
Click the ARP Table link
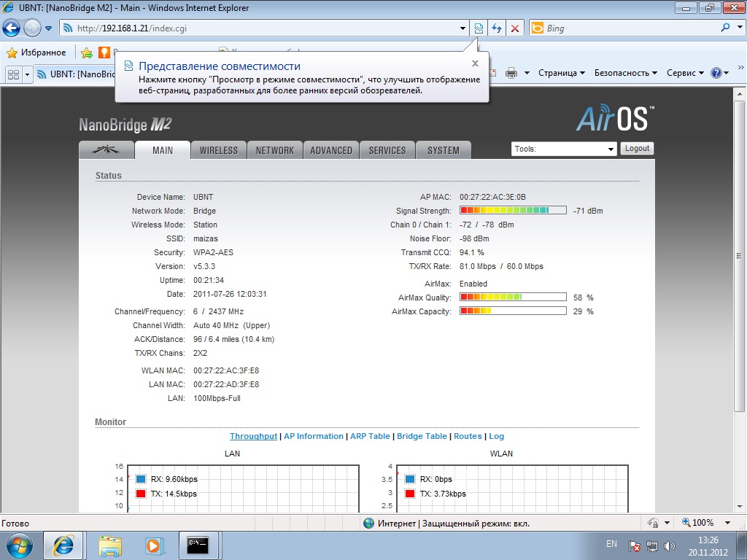(x=370, y=436)
